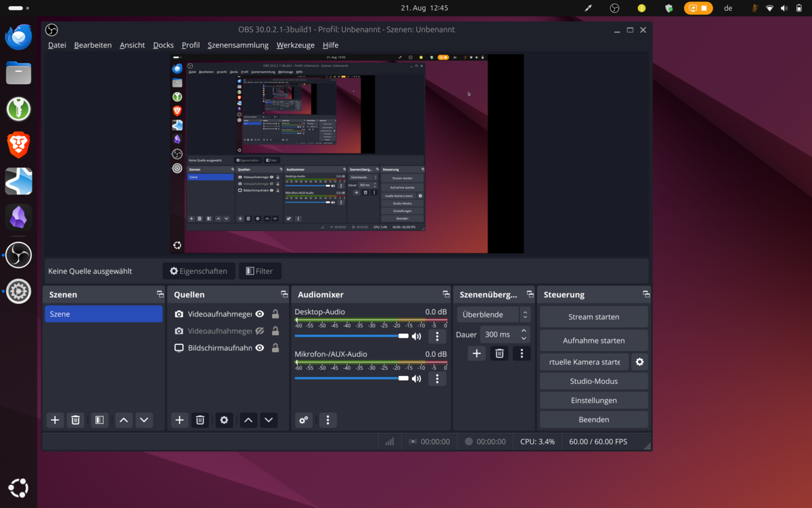
Task: Remove selected scene using Szenen trash icon
Action: [76, 420]
